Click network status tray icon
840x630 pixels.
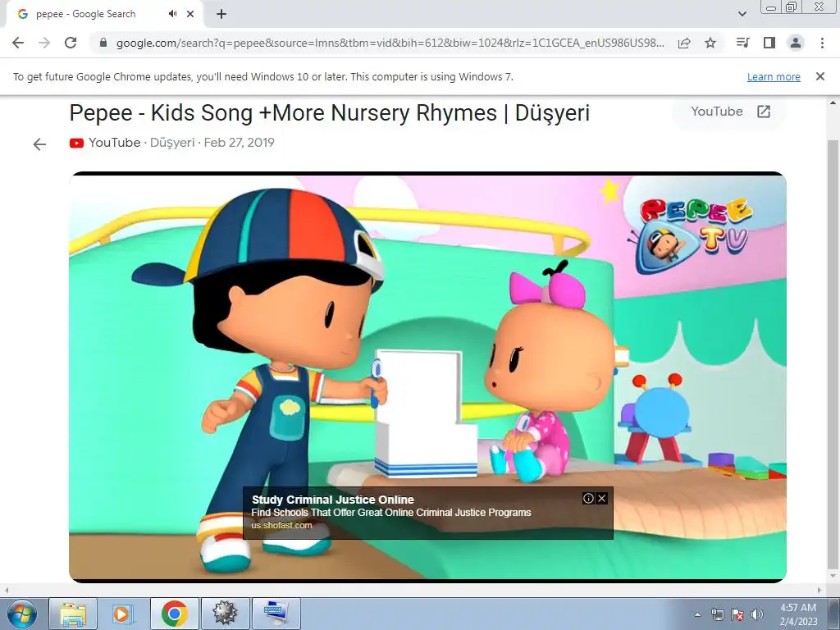coord(717,614)
